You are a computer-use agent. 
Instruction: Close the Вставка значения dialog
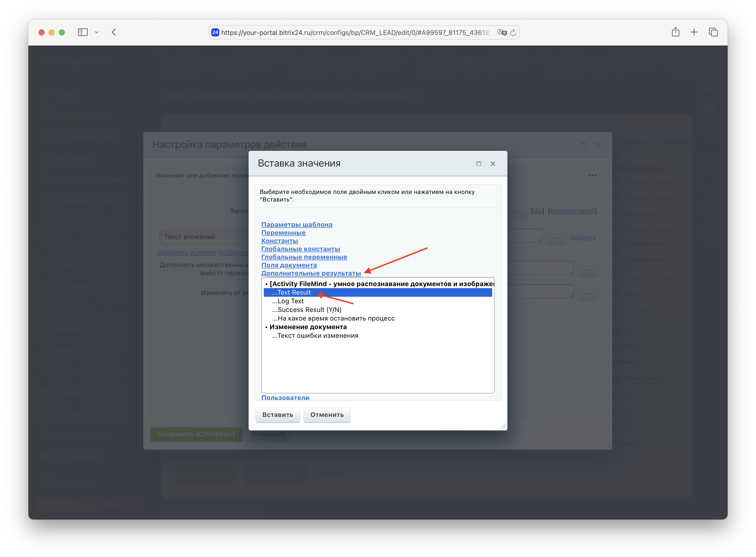(493, 164)
